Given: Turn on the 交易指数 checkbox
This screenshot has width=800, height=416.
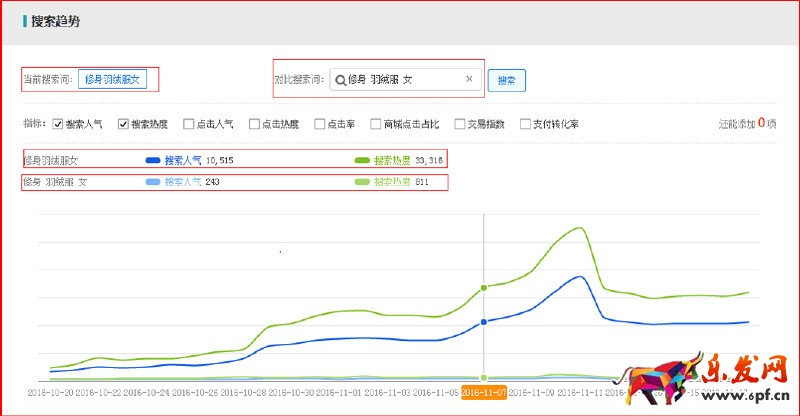Looking at the screenshot, I should [460, 125].
